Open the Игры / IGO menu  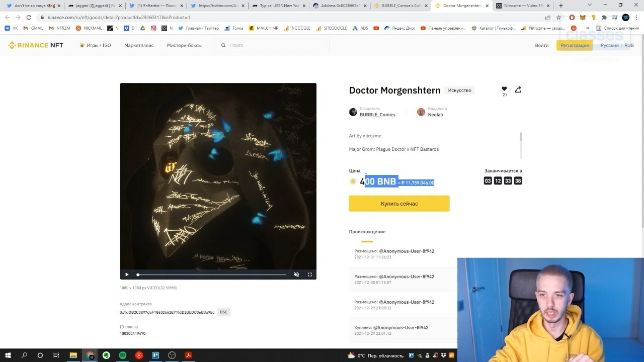coord(95,45)
